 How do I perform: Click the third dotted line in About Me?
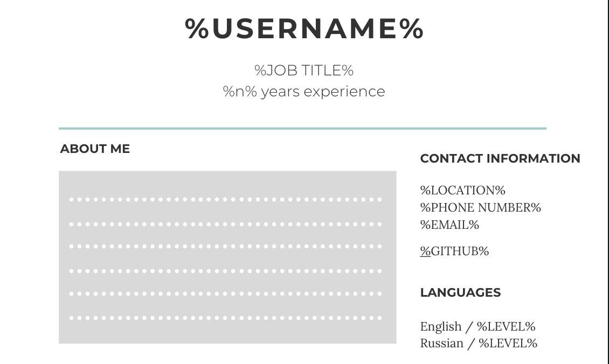(x=226, y=247)
